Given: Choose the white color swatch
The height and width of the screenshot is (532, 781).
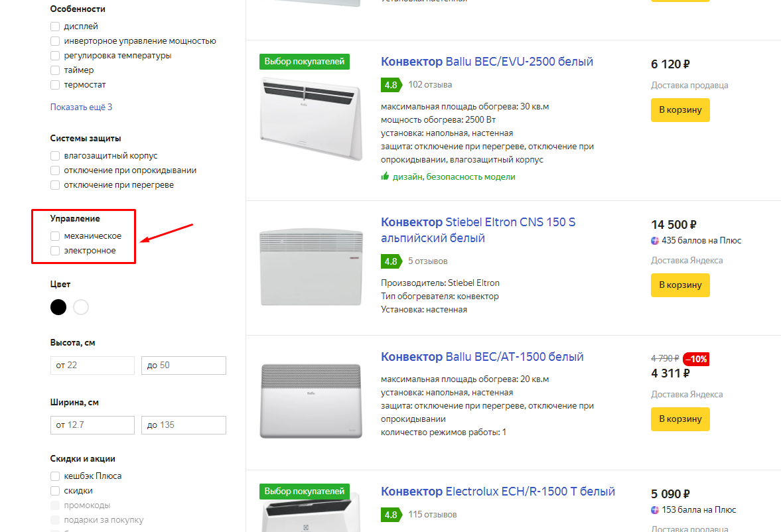Looking at the screenshot, I should [81, 307].
